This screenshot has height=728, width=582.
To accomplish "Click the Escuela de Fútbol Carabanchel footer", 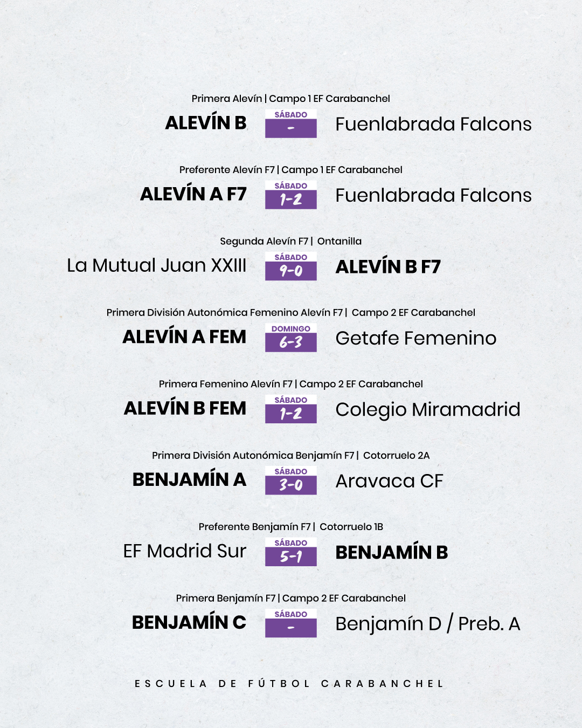I will click(289, 684).
